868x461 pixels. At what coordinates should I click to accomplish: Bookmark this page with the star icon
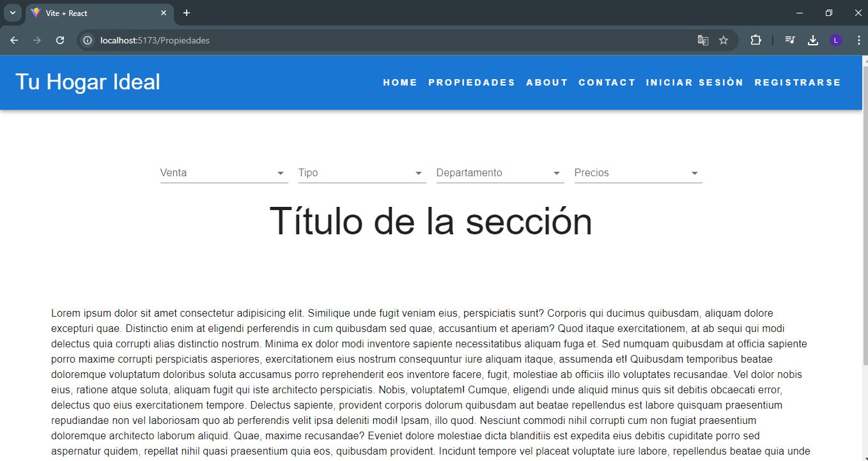point(724,40)
